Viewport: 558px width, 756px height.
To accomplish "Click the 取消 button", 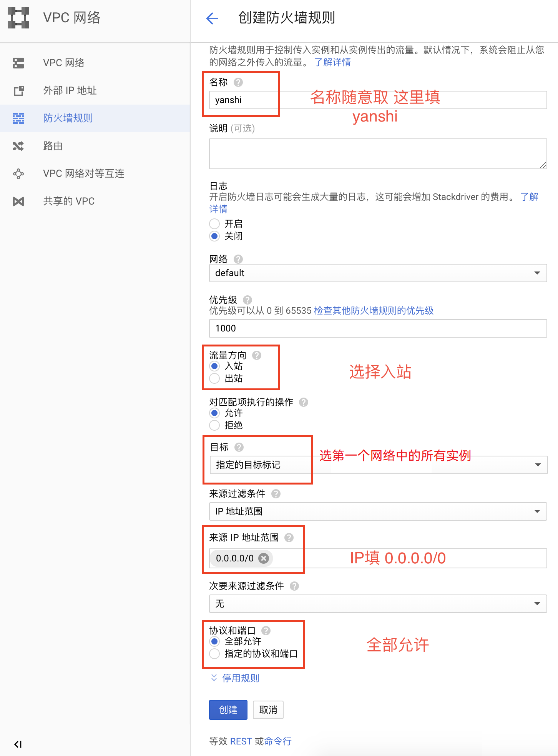I will click(x=268, y=710).
